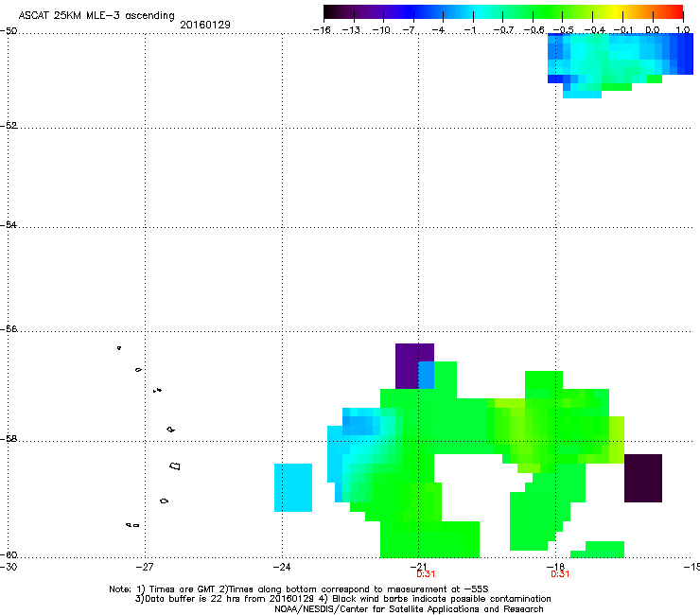
Task: Click latitude axis label -54
Action: point(9,224)
